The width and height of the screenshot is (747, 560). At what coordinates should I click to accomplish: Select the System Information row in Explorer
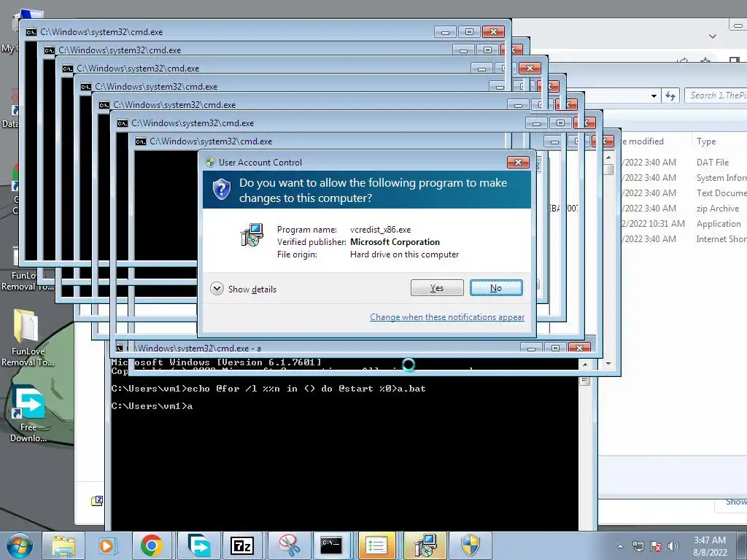click(x=684, y=178)
